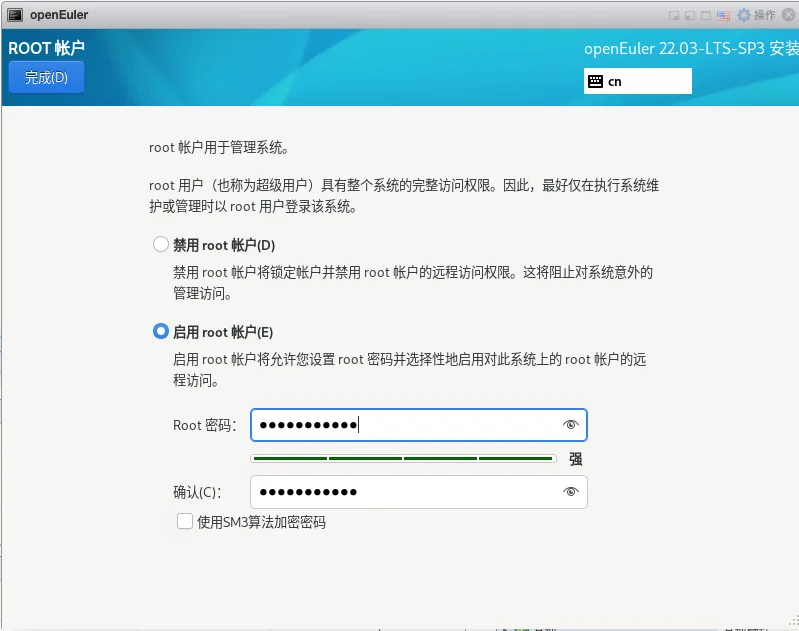Image resolution: width=799 pixels, height=631 pixels.
Task: Show the Root 密码 with eye icon
Action: 570,425
